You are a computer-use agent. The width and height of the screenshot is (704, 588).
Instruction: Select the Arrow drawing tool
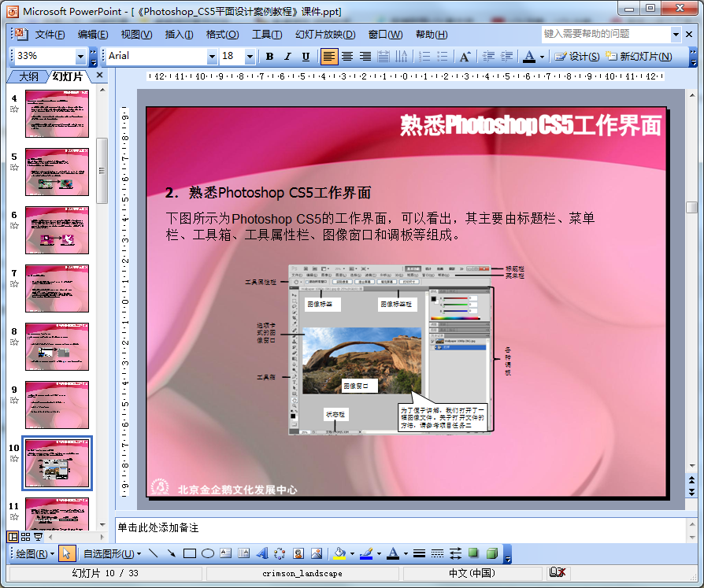tap(171, 553)
